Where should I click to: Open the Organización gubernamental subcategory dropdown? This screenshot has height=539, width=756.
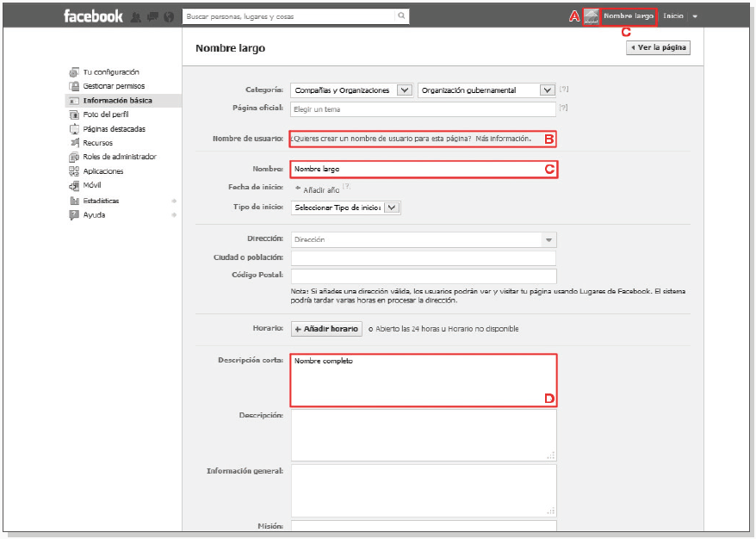[547, 90]
